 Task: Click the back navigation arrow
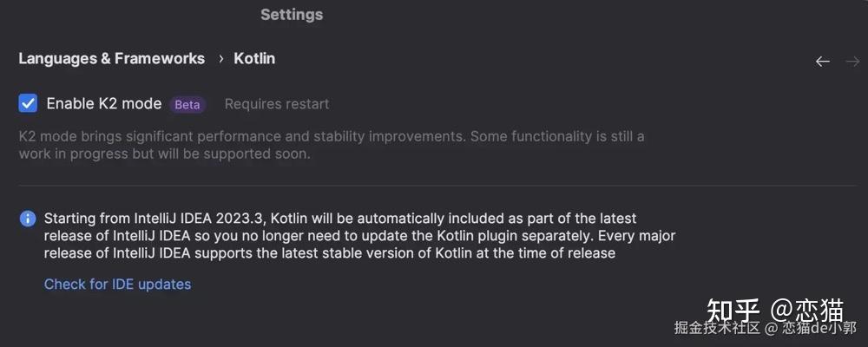click(x=822, y=62)
